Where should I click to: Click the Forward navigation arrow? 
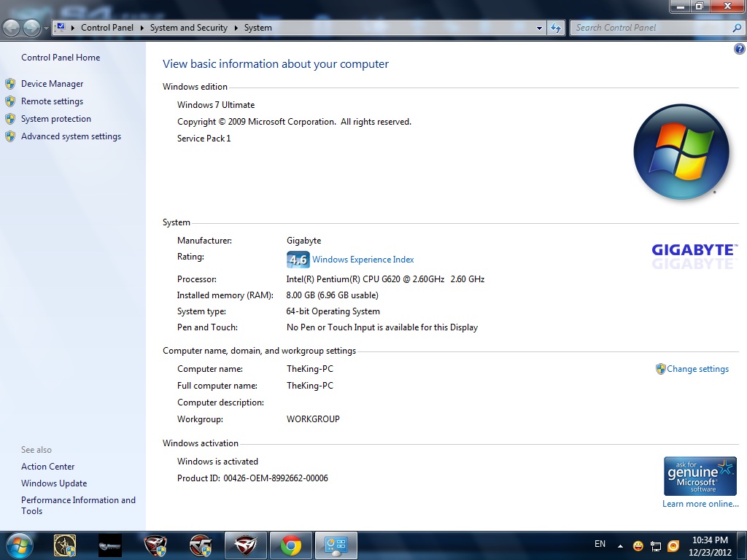(x=32, y=28)
